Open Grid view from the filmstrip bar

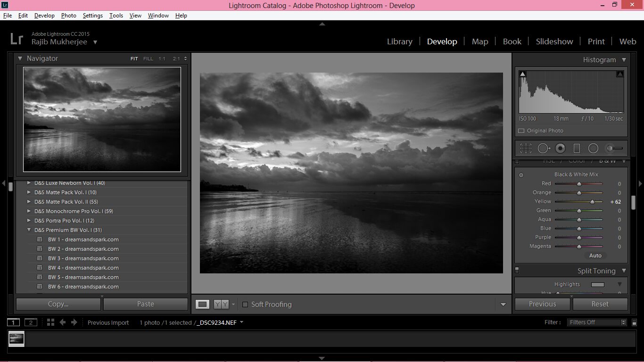(x=50, y=322)
